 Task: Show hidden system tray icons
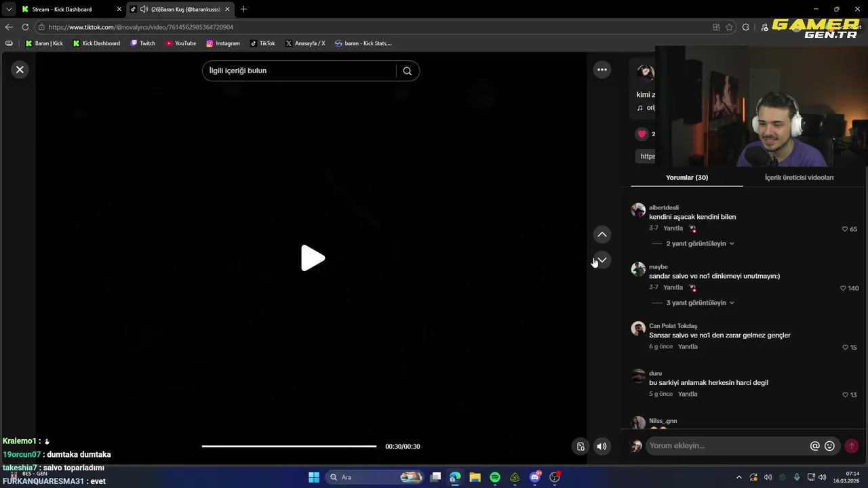739,477
